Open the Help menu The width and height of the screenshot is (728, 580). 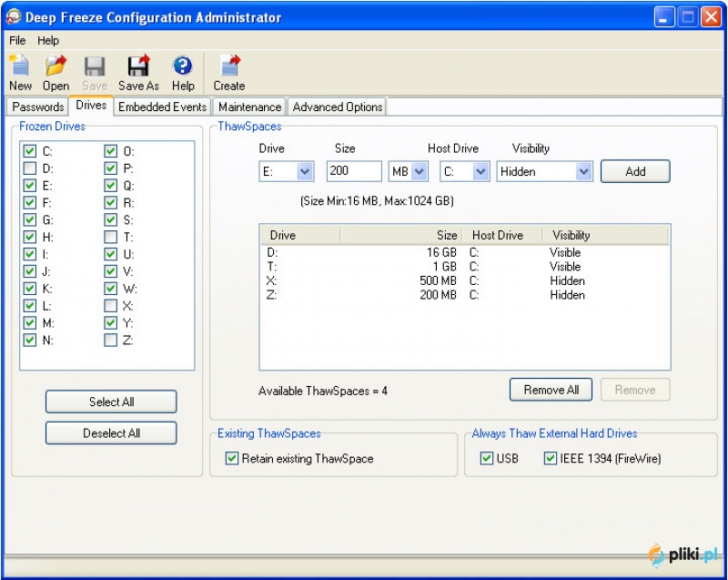coord(48,40)
